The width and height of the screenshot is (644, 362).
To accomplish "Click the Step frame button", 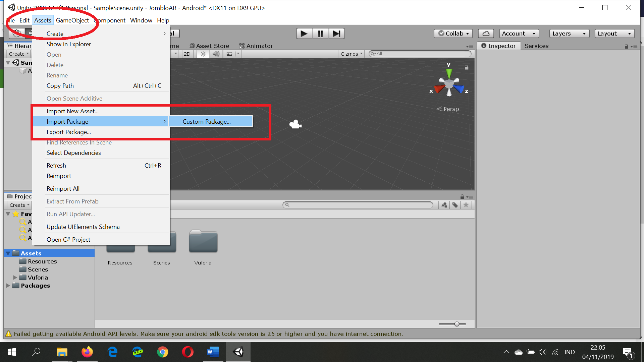I will (336, 34).
